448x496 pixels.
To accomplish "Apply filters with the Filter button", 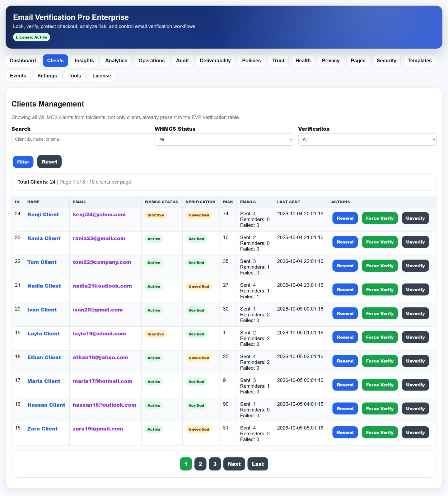I will coord(23,162).
